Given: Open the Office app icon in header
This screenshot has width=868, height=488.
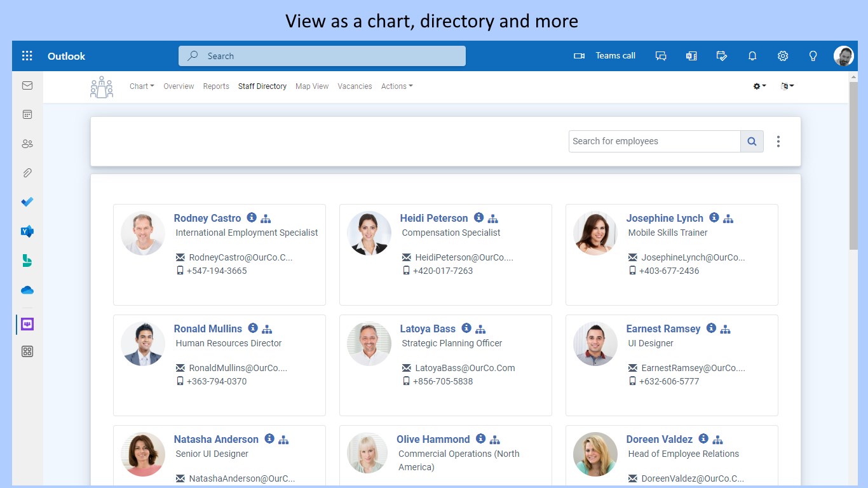Looking at the screenshot, I should 691,56.
